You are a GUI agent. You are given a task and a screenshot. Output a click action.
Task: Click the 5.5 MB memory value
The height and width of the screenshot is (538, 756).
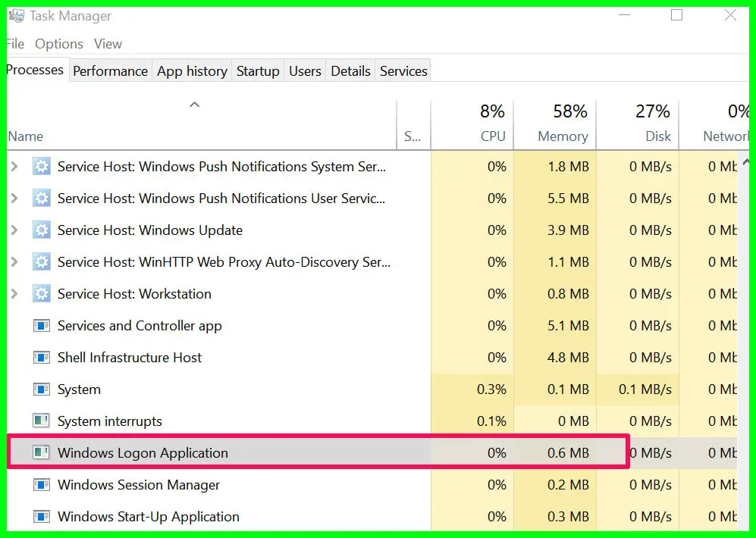pyautogui.click(x=568, y=198)
